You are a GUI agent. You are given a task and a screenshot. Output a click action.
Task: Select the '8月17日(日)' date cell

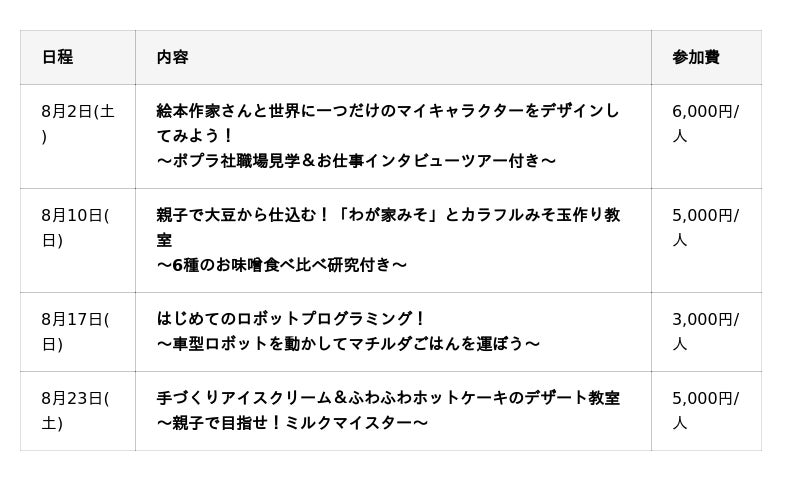(x=75, y=331)
